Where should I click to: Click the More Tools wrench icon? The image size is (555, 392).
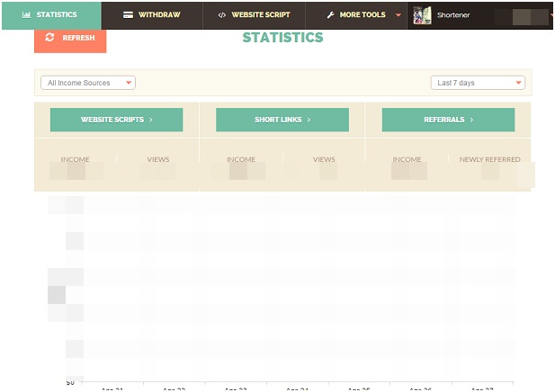pos(330,15)
